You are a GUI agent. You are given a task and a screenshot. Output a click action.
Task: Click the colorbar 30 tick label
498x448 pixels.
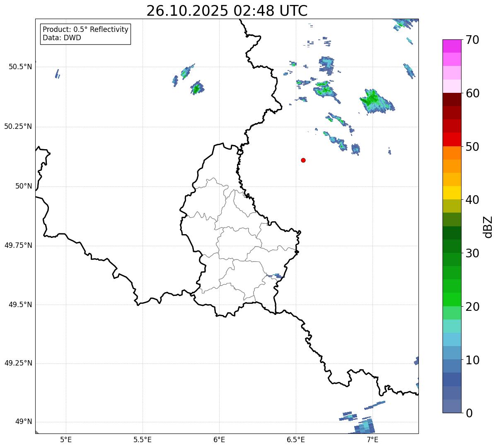[472, 253]
